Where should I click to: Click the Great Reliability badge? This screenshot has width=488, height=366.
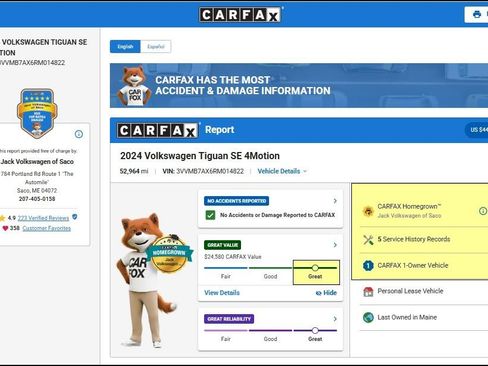[229, 319]
